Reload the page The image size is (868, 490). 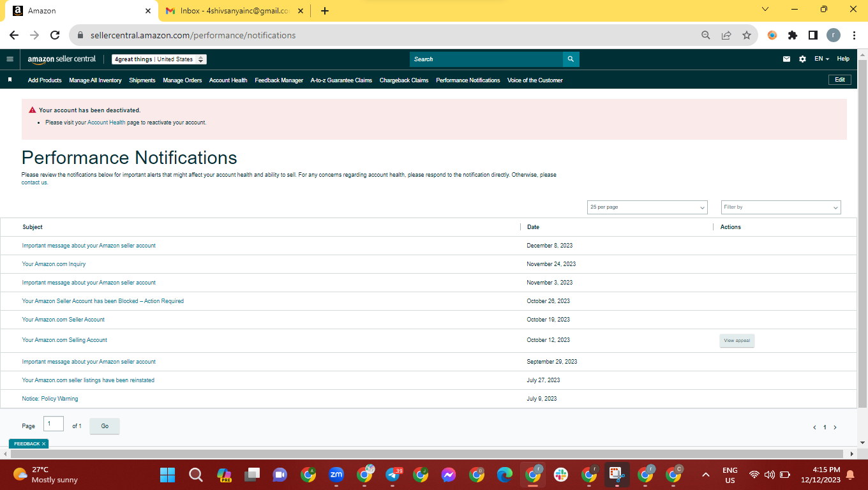55,36
